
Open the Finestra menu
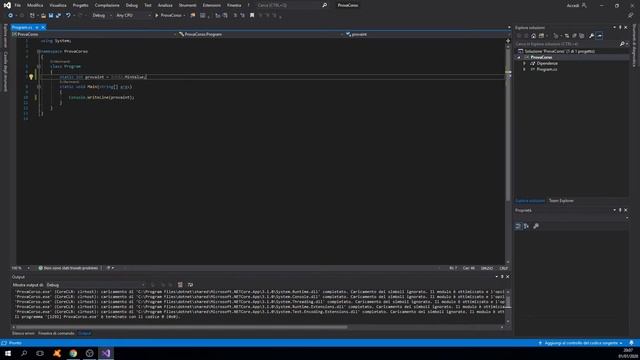pyautogui.click(x=234, y=5)
